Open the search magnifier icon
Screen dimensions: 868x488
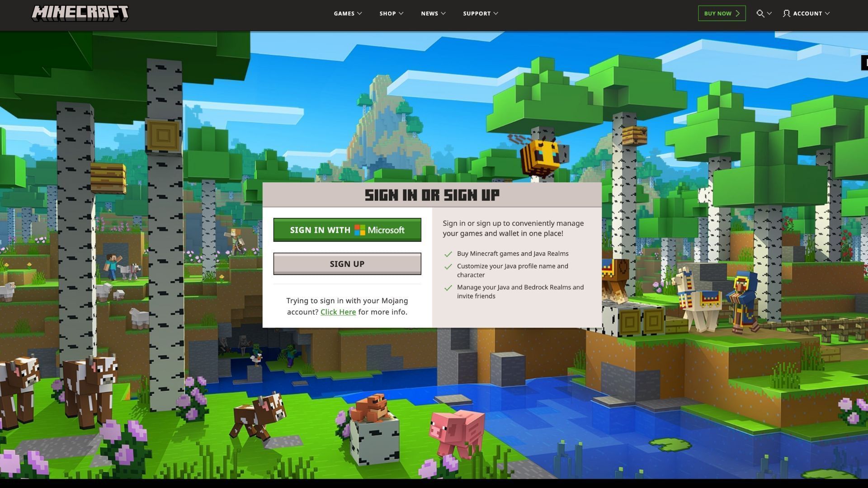click(x=760, y=14)
